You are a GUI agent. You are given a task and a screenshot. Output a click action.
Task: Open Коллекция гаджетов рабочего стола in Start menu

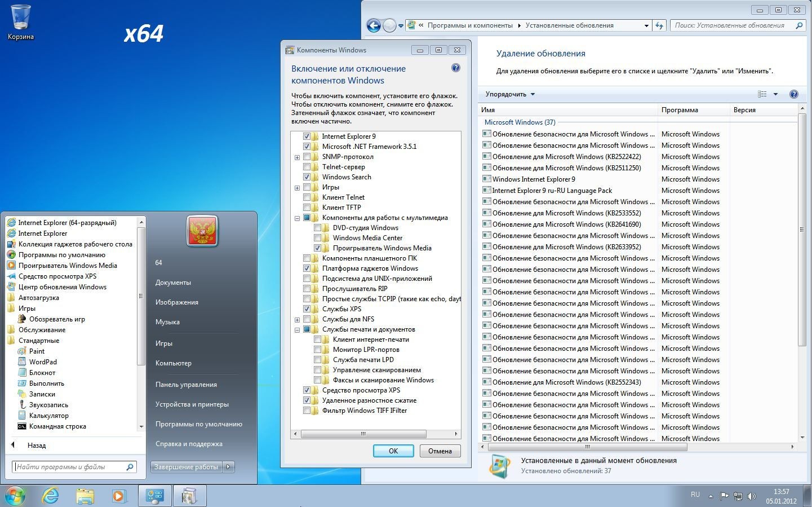[75, 244]
